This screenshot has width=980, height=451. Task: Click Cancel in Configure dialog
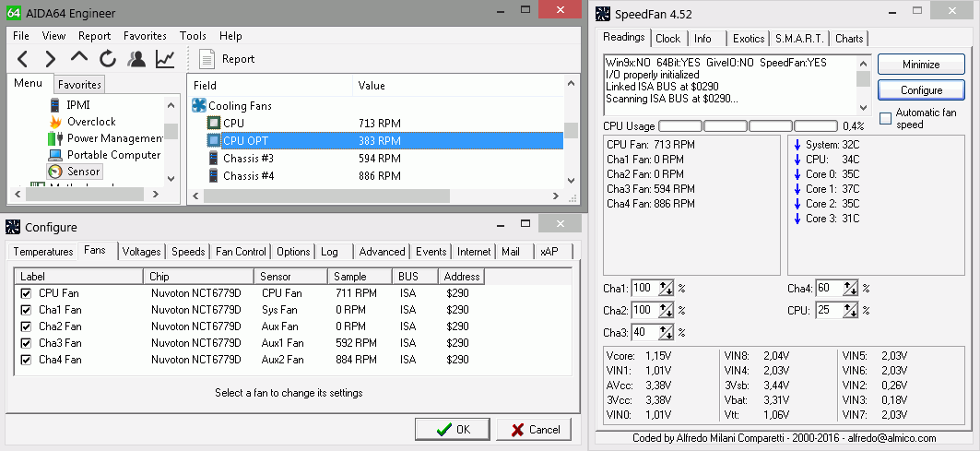[534, 430]
